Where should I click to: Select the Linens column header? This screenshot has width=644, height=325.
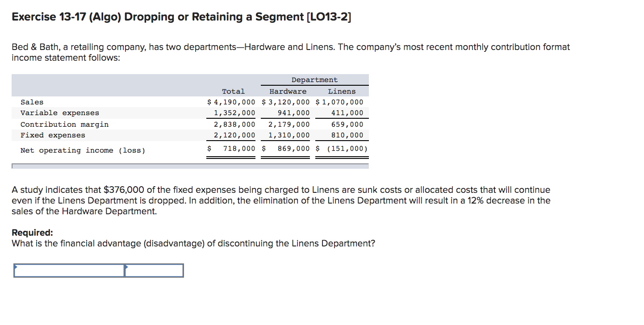342,91
